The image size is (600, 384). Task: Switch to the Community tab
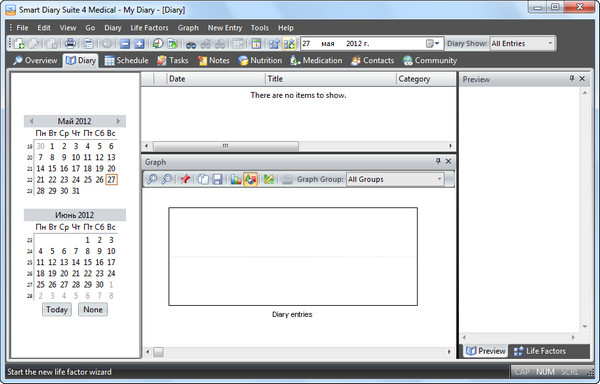pos(430,60)
